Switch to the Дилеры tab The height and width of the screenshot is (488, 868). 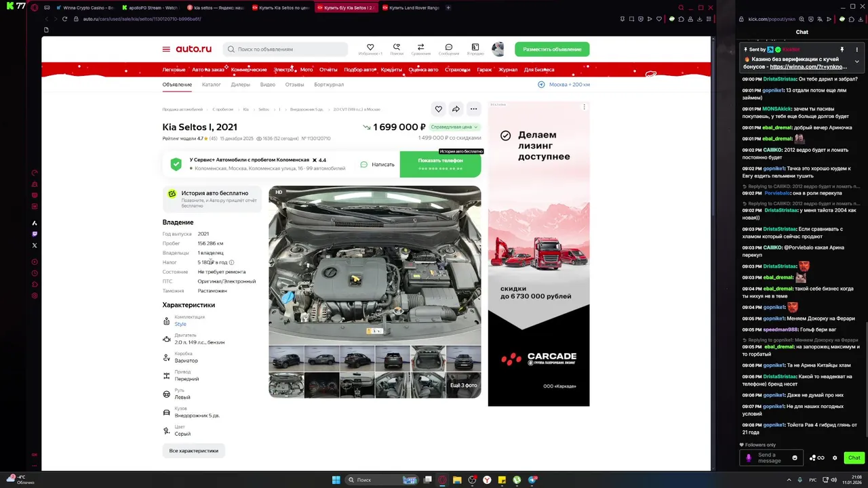(241, 85)
